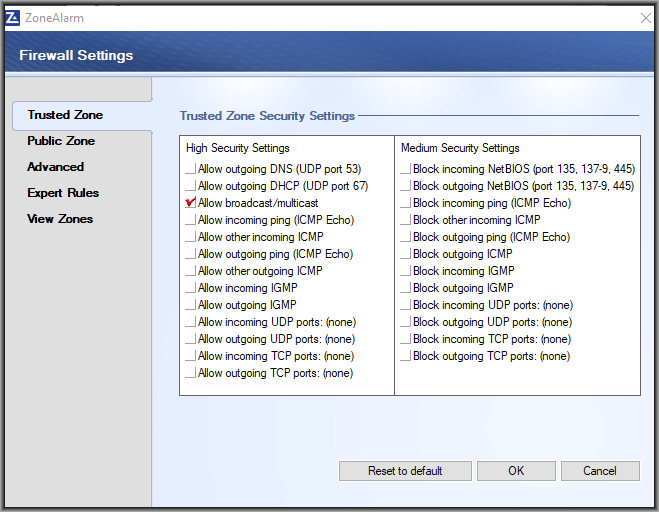The height and width of the screenshot is (512, 659).
Task: Click the Medium Security Settings heading
Action: [x=460, y=148]
